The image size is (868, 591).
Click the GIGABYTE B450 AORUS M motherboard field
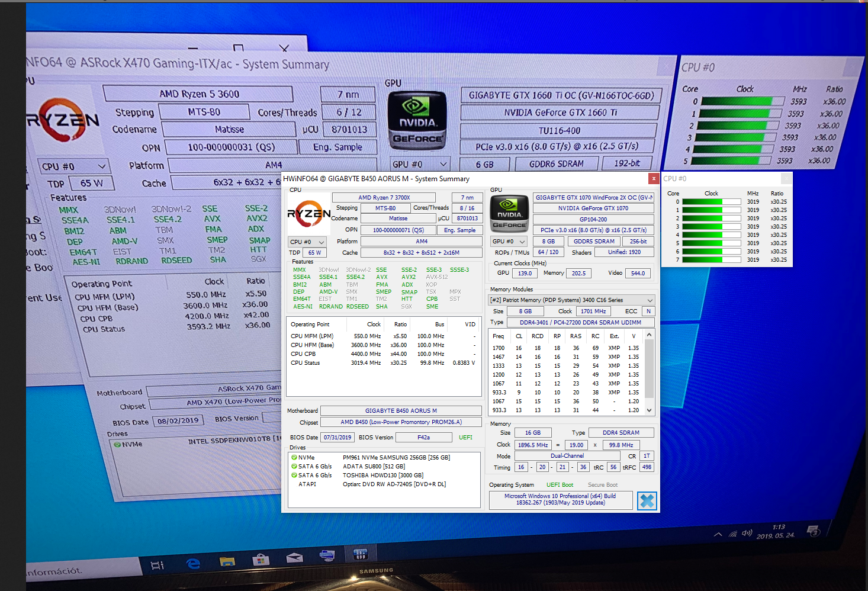pyautogui.click(x=401, y=410)
